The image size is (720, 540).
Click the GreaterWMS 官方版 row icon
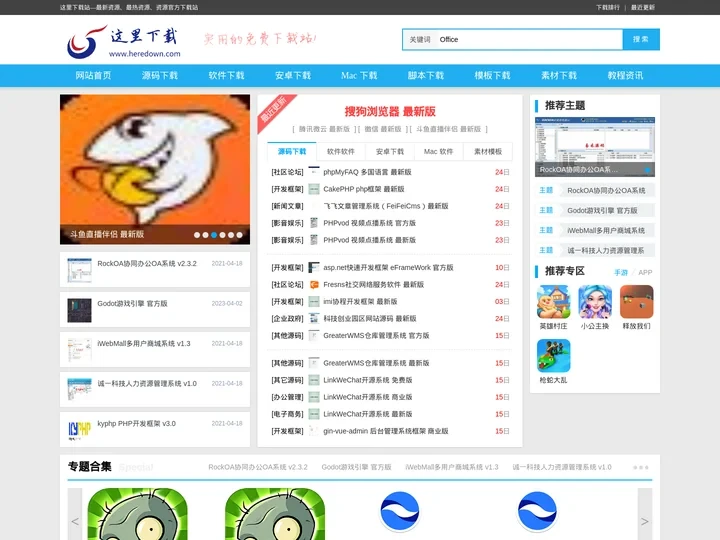[x=314, y=335]
